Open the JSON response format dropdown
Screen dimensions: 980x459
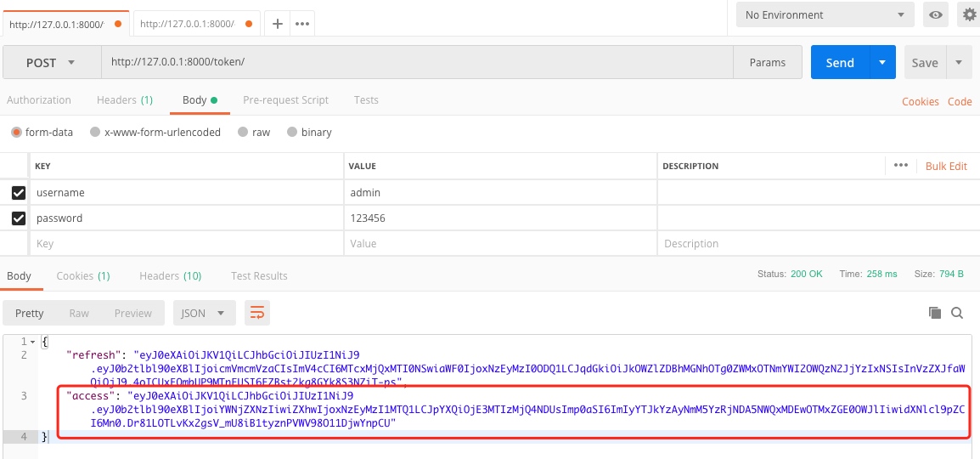(204, 313)
